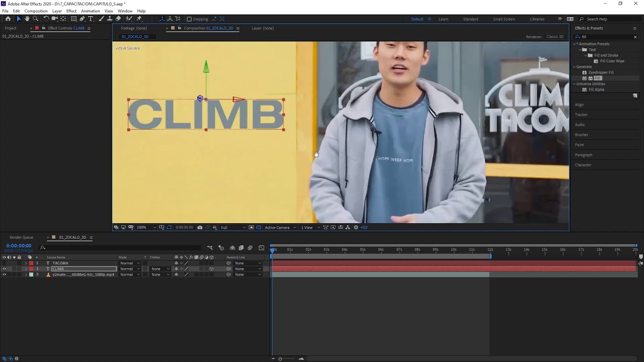Hide the CLIMB layer with eye toggle
This screenshot has width=644, height=362.
(x=4, y=269)
